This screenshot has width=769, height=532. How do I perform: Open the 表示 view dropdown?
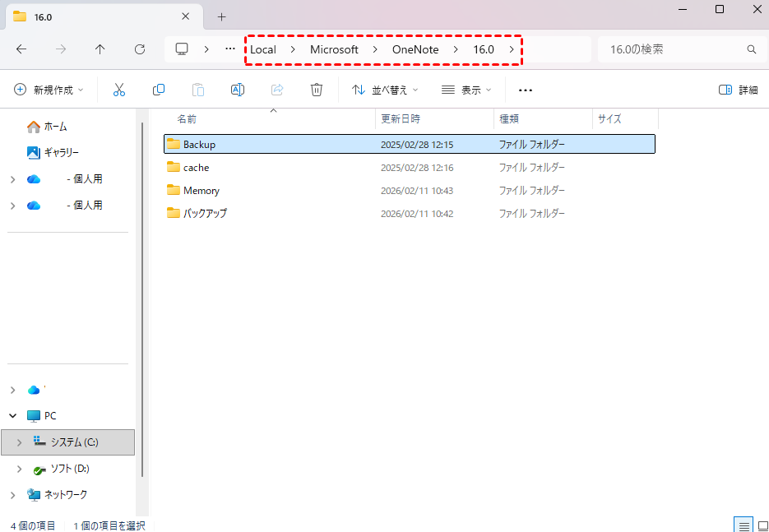(466, 90)
